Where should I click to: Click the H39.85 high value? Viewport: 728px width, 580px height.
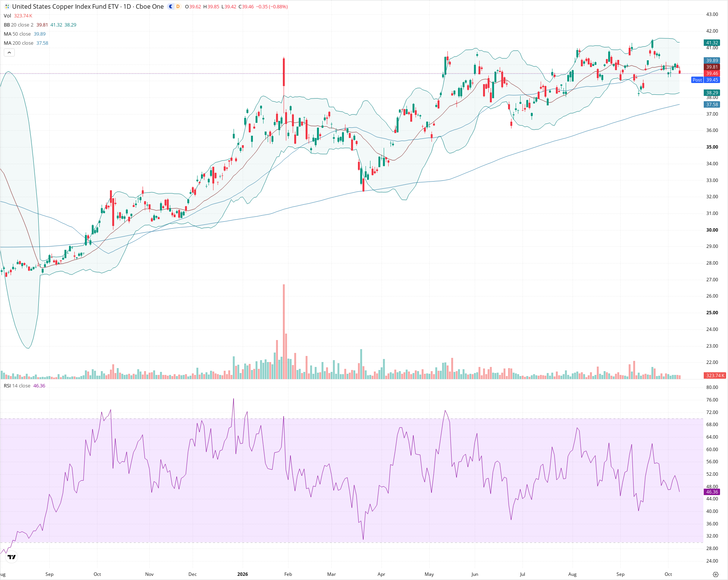point(211,6)
